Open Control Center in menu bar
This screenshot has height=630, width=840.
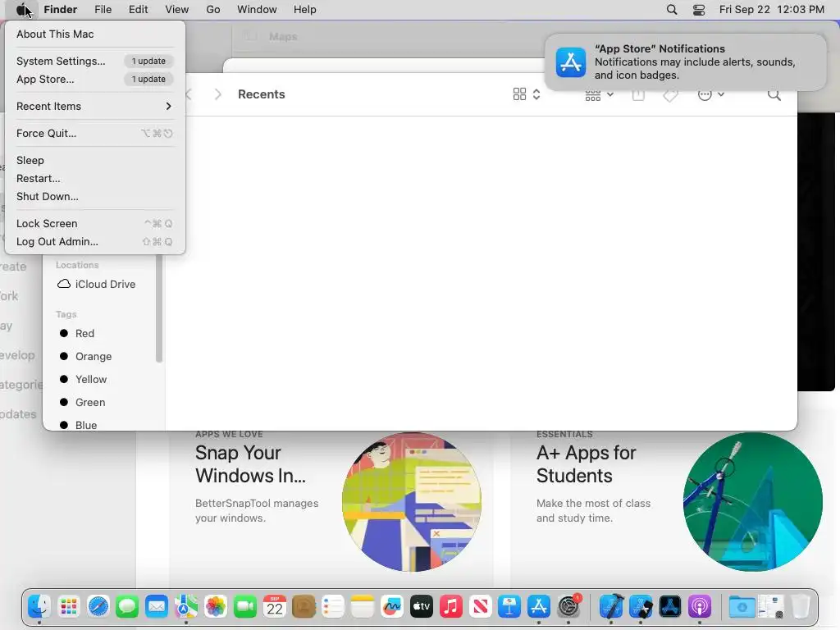click(x=699, y=10)
